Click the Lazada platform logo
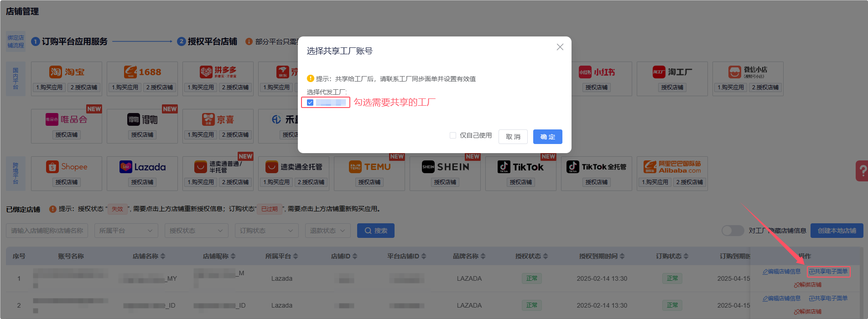868x319 pixels. tap(142, 167)
